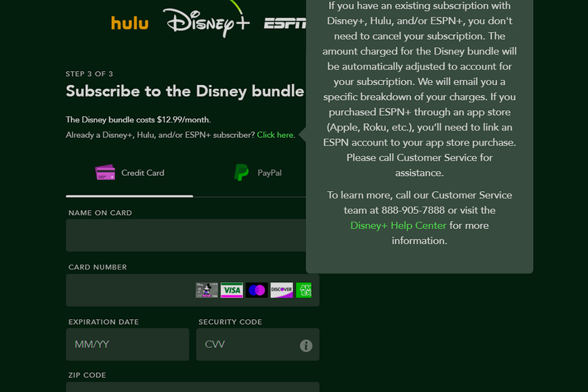Image resolution: width=588 pixels, height=392 pixels.
Task: Open the 'Click here.' subscriber link
Action: [x=276, y=135]
